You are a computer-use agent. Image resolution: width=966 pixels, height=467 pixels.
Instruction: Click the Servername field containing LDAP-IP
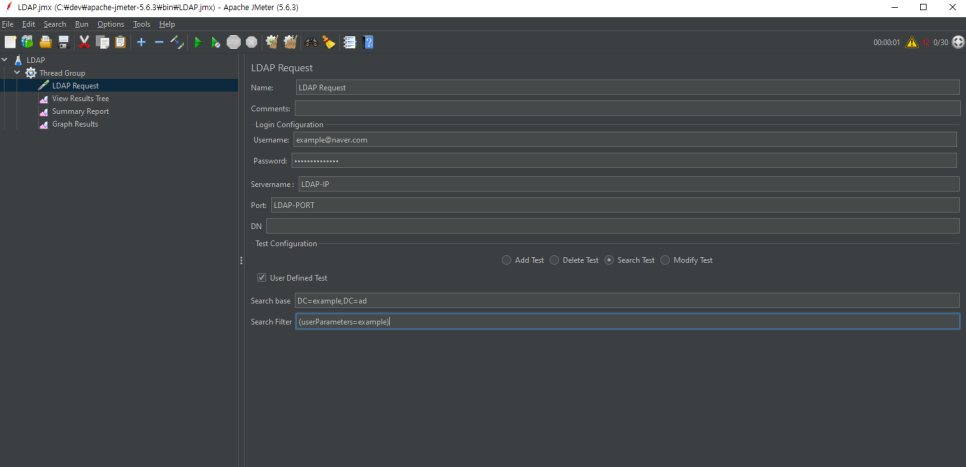629,184
